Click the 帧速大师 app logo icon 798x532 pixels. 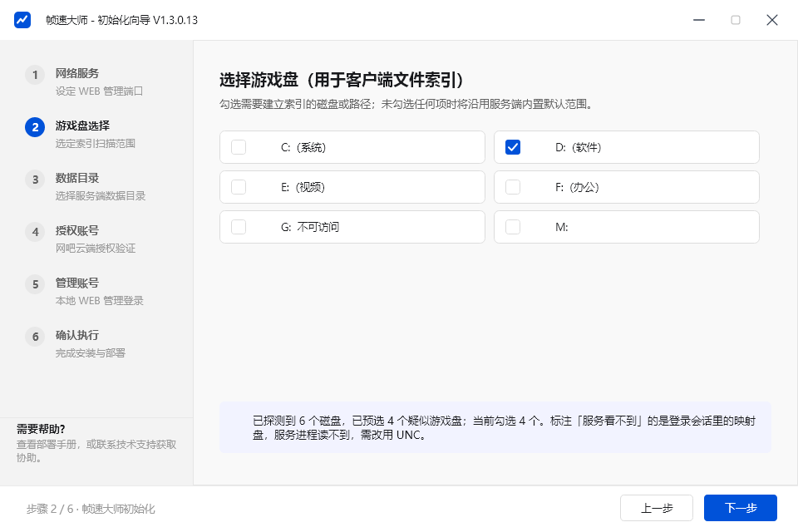[x=22, y=20]
